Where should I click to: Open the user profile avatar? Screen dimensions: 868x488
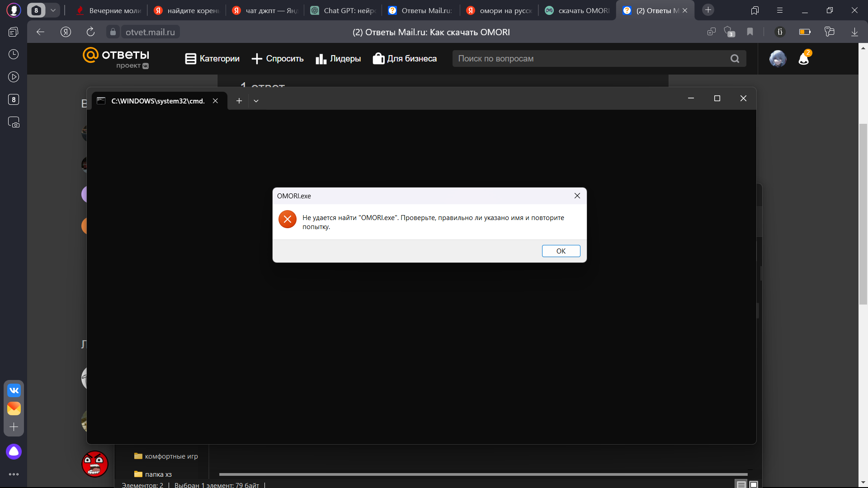coord(778,59)
